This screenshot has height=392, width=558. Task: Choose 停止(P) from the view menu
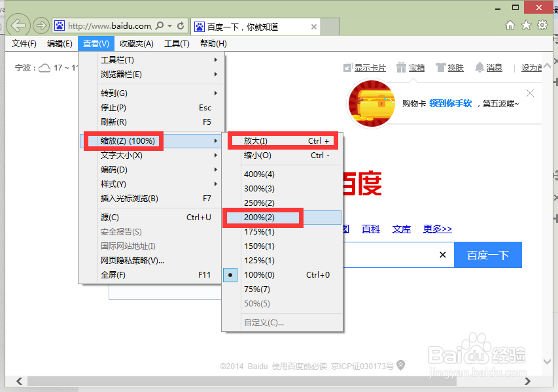coord(152,108)
